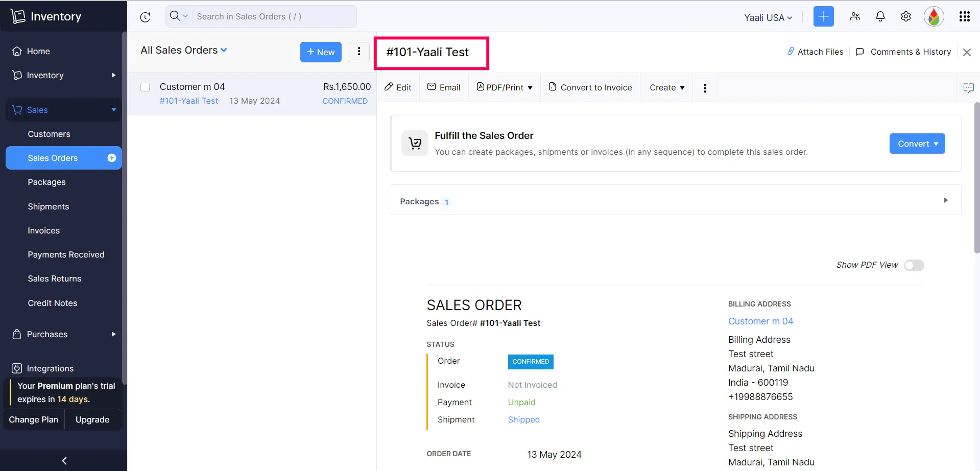980x471 pixels.
Task: Open the Convert dropdown
Action: point(916,144)
